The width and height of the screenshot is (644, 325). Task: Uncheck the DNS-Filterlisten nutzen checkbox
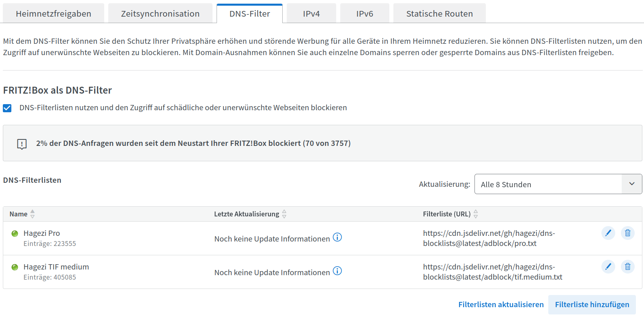pos(7,108)
